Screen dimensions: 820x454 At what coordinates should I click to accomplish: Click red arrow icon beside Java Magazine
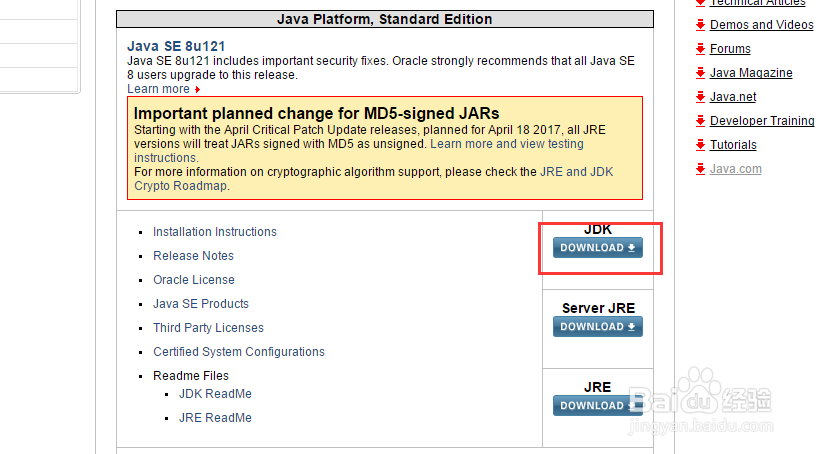coord(701,73)
